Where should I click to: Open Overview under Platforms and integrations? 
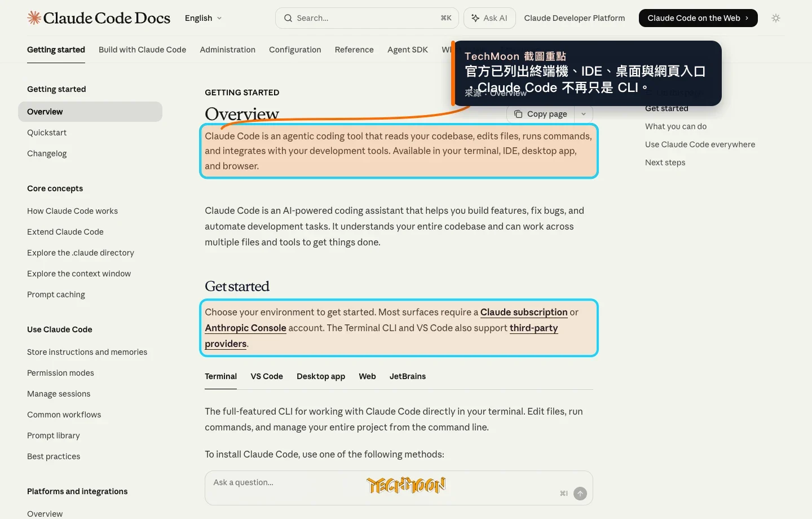click(45, 514)
